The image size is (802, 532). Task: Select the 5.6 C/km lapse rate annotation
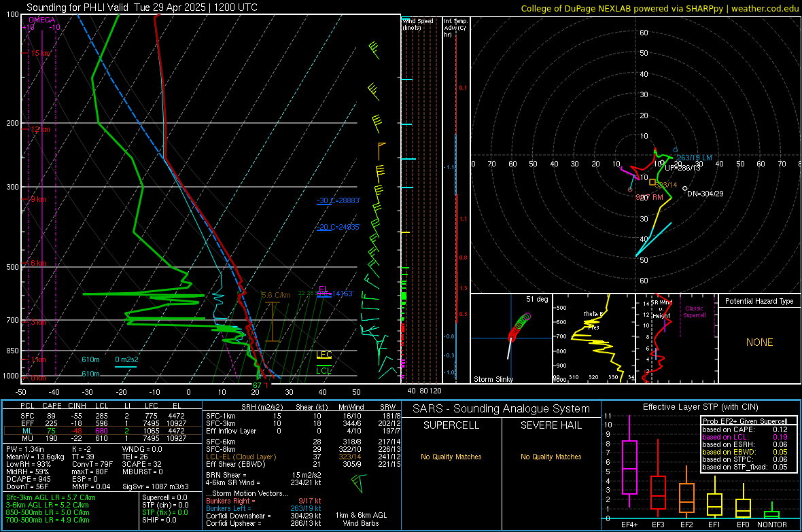[276, 295]
